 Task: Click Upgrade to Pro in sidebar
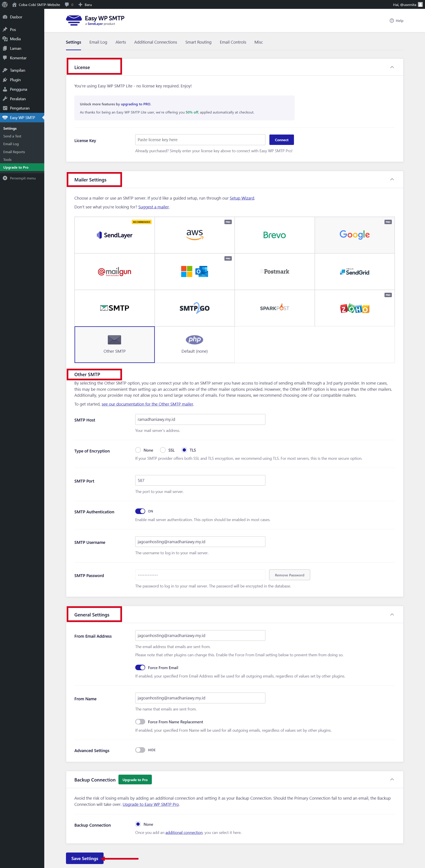tap(22, 167)
